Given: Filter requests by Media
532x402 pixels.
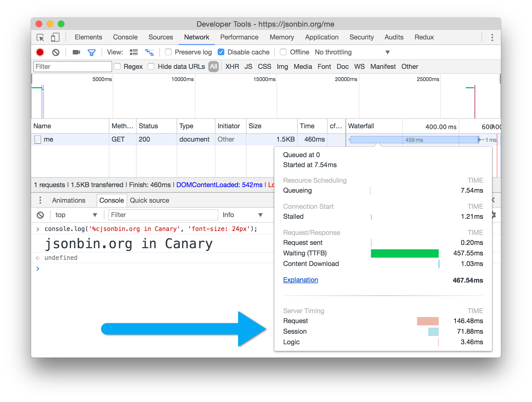Looking at the screenshot, I should 303,67.
